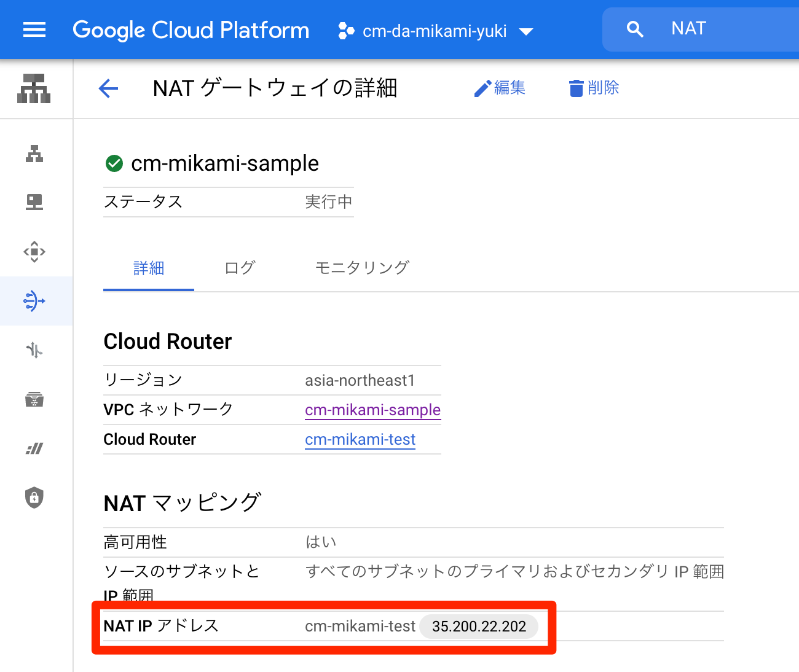Open the モニタリング tab
Screen dimensions: 799x672
[361, 268]
